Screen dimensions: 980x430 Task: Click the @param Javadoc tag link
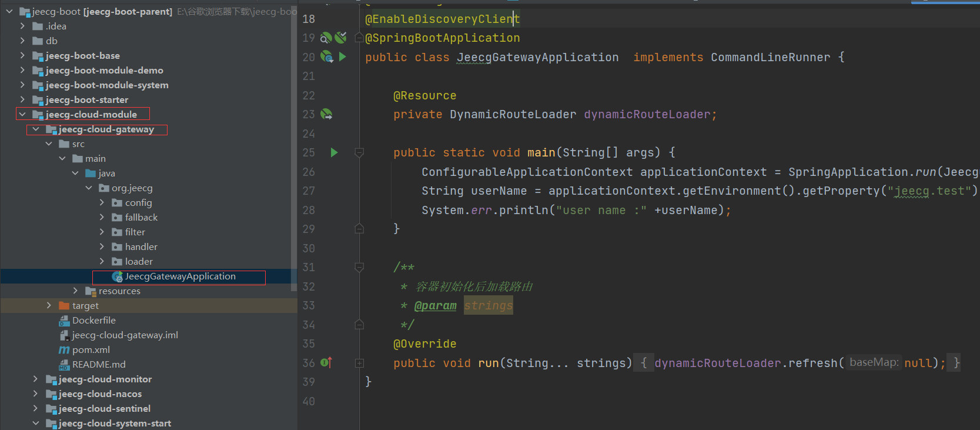pos(436,305)
